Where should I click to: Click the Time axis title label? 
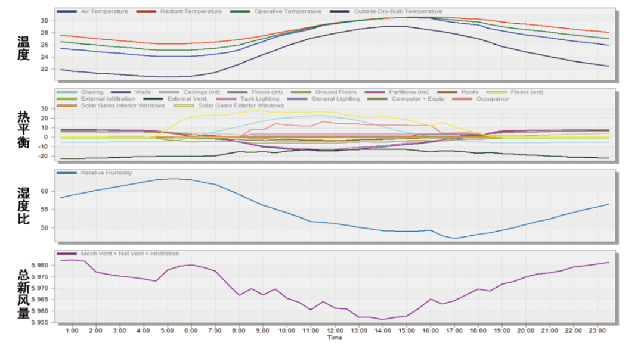[335, 338]
